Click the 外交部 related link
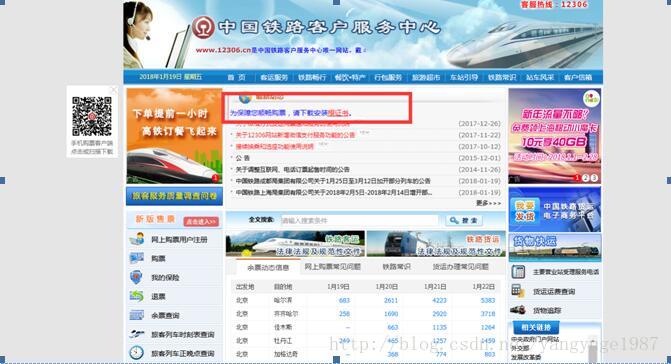Screen dimensions: 671x364 coord(520,348)
